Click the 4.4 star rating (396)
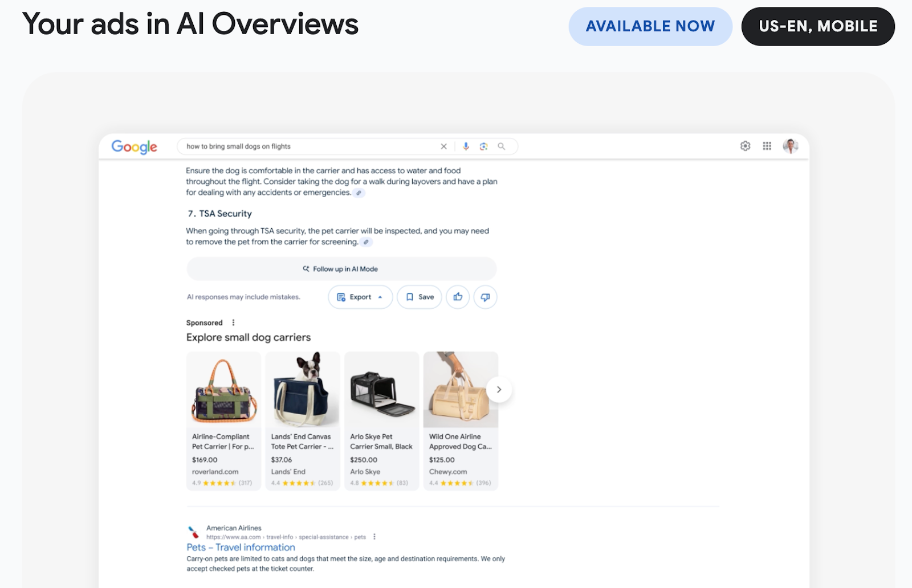This screenshot has height=588, width=912. pos(460,483)
